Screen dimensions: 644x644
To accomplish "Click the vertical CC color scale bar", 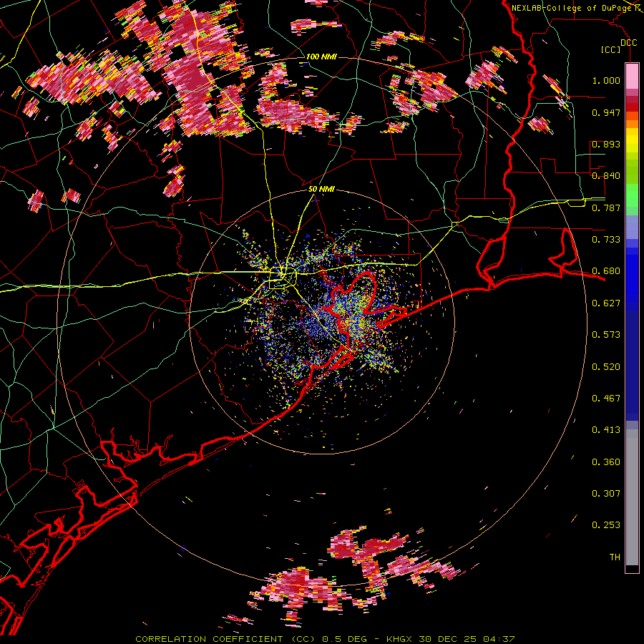I will click(632, 318).
